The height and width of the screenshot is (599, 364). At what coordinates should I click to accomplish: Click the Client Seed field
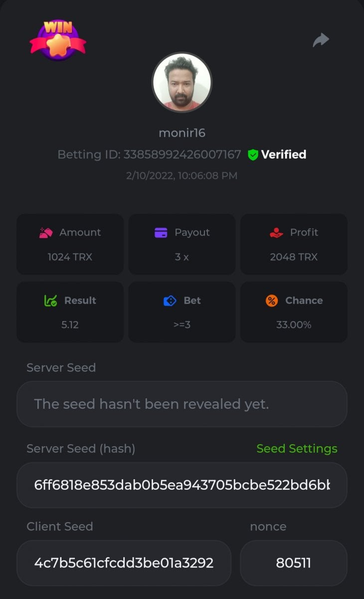[x=124, y=563]
